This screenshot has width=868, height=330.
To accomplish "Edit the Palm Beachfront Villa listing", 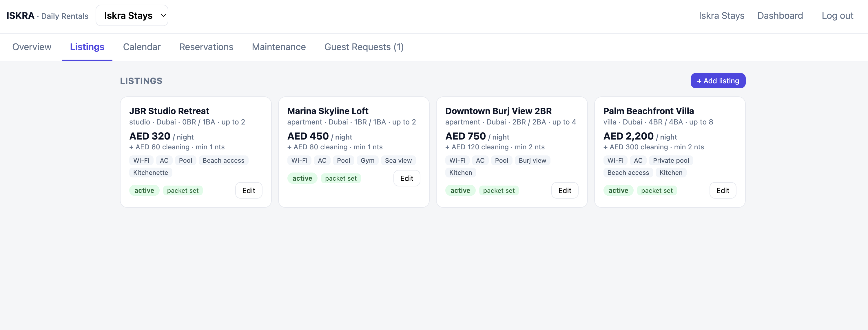I will tap(723, 190).
